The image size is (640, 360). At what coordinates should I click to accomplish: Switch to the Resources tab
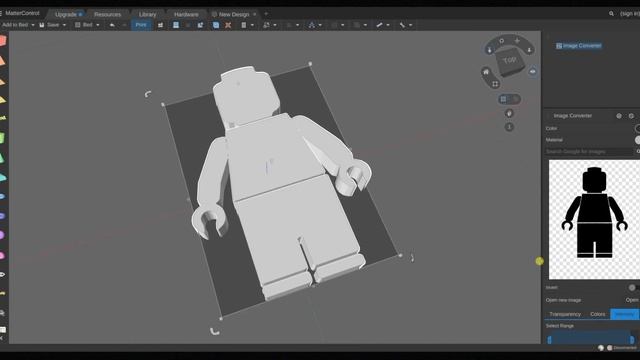107,14
